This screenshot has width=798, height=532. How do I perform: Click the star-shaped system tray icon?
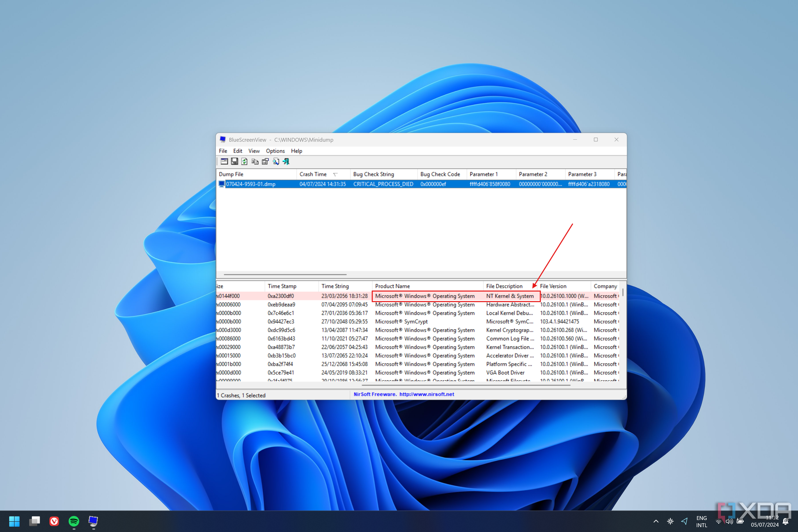[670, 521]
